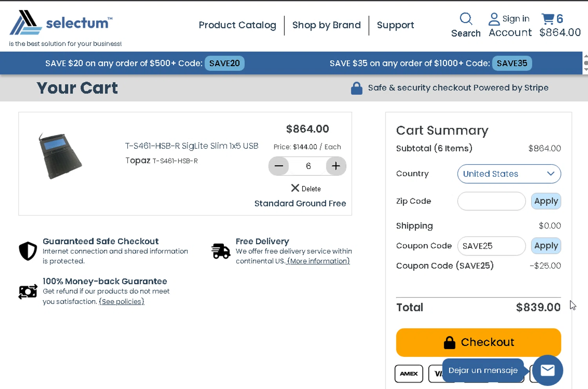Open the T-S461-HSB-R SigLite product link
Screen dimensions: 588x389
(x=191, y=146)
